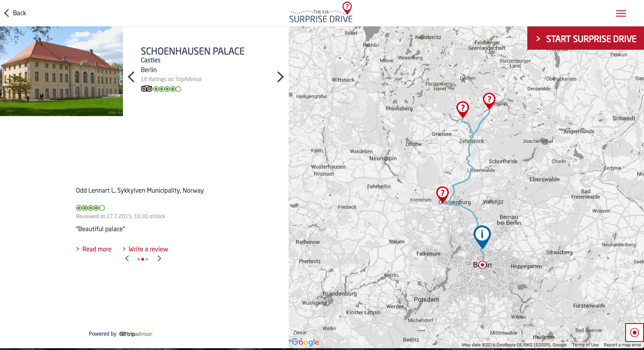This screenshot has width=644, height=350.
Task: Show previous attraction with left chevron
Action: point(131,77)
